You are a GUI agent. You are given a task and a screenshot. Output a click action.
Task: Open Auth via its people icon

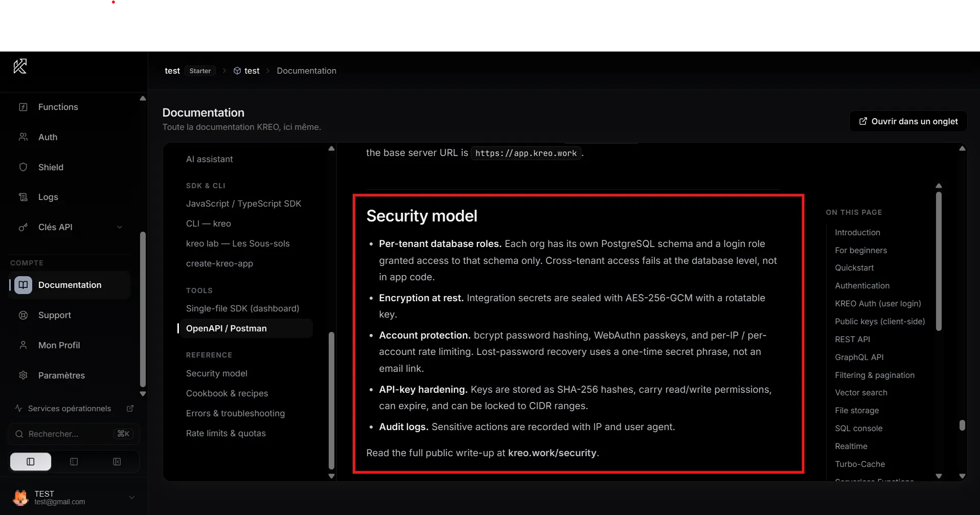23,137
